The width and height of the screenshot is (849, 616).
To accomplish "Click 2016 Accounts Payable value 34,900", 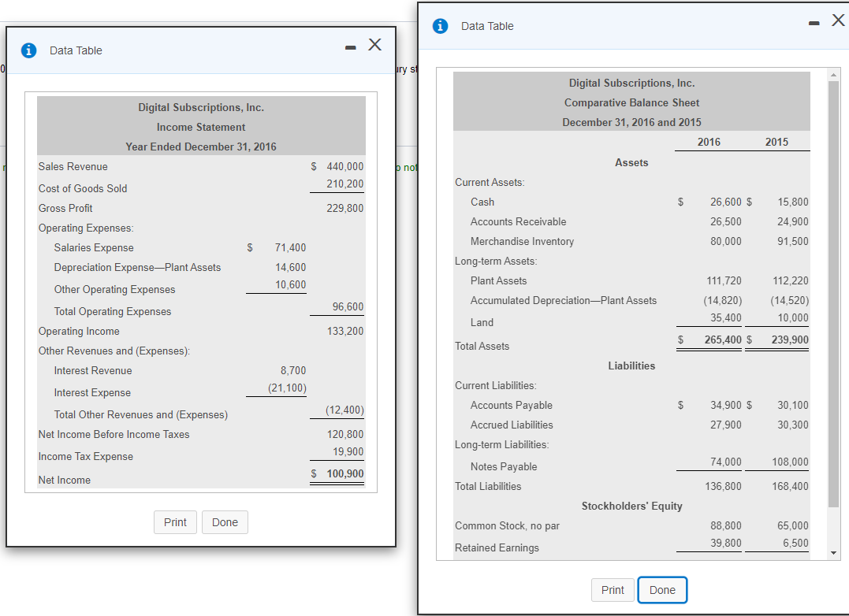I will (x=725, y=405).
